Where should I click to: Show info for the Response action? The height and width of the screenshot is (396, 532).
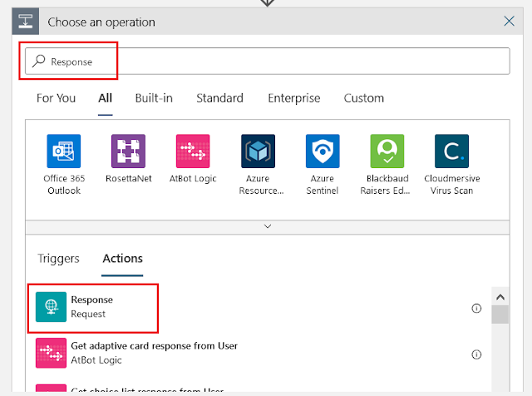tap(476, 308)
